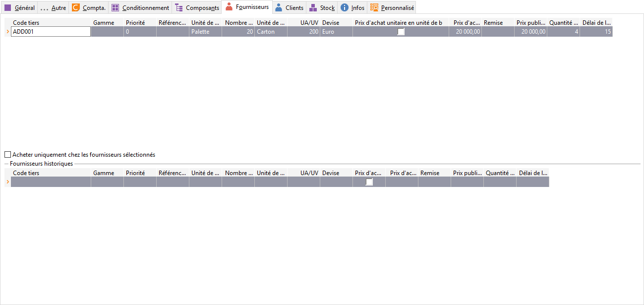Click the purple square Général icon
This screenshot has width=644, height=305.
pos(7,7)
